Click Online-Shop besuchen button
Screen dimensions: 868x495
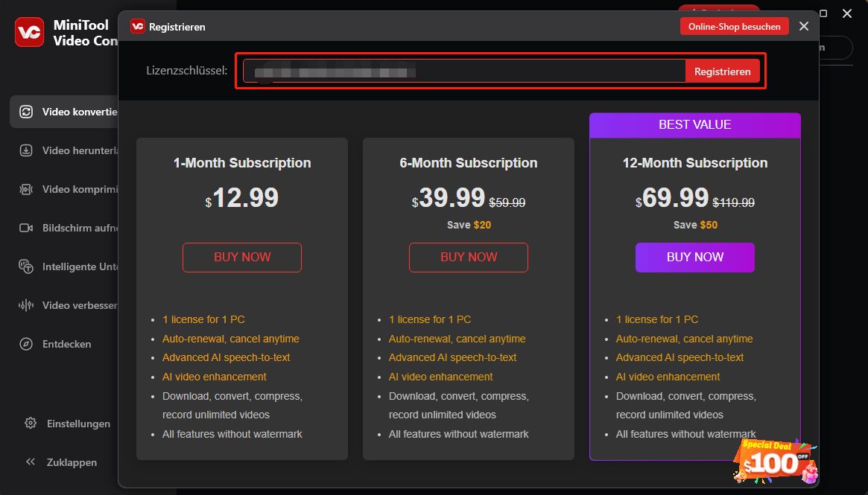(734, 27)
